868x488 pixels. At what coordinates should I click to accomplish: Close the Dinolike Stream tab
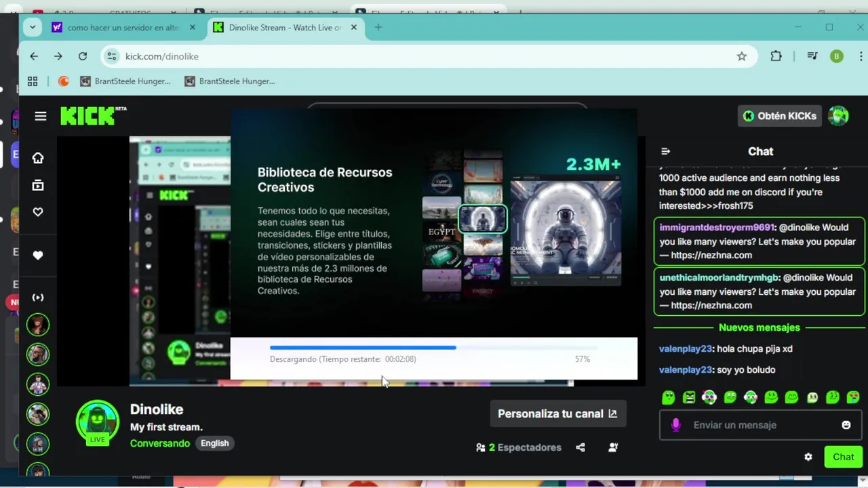pos(354,28)
